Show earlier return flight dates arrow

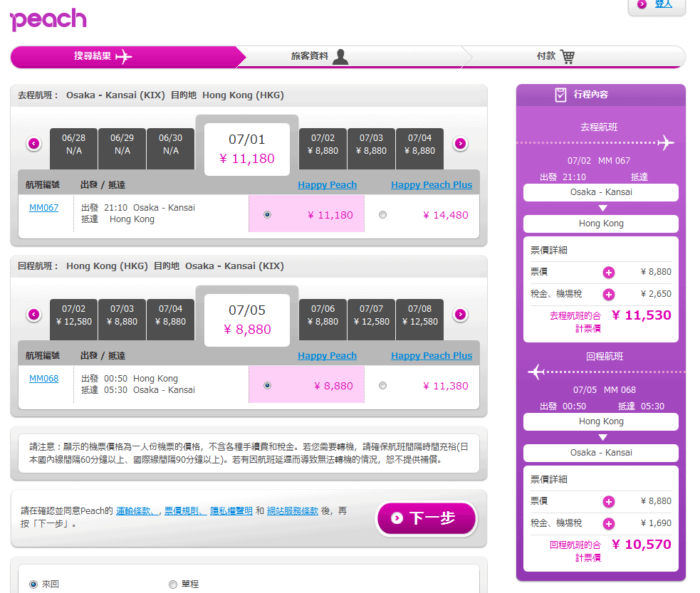tap(33, 315)
